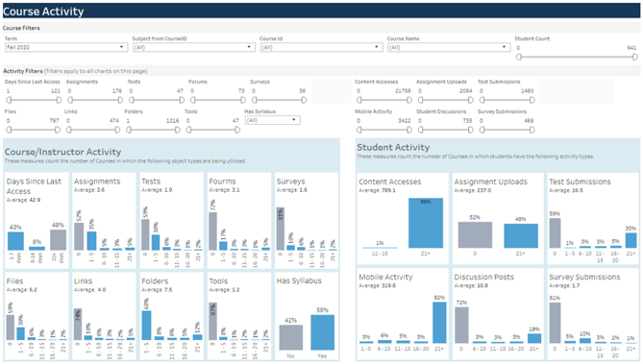Click the Days Since Last Access slider left handle
This screenshot has height=364, width=643.
[9, 100]
